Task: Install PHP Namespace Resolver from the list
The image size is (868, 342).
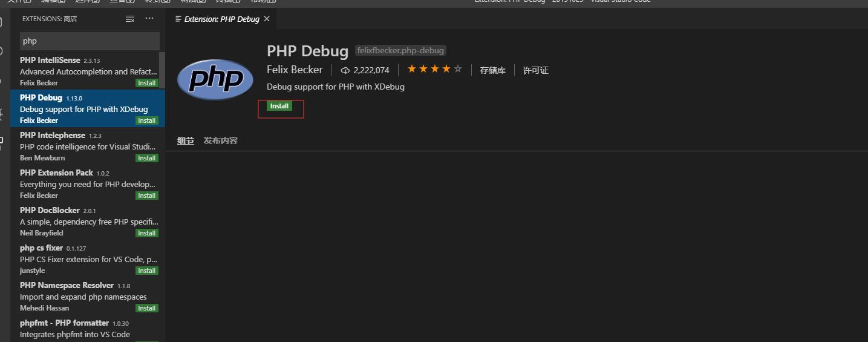Action: pos(146,308)
